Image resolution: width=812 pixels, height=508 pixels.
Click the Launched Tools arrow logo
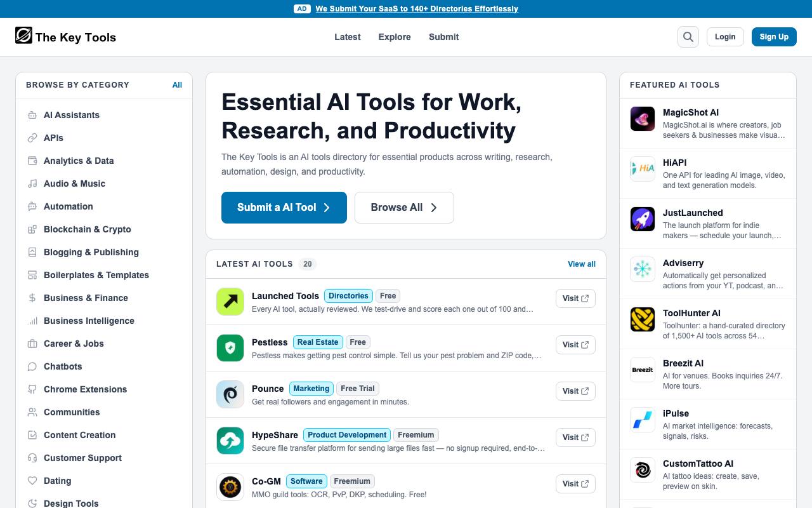pos(230,302)
